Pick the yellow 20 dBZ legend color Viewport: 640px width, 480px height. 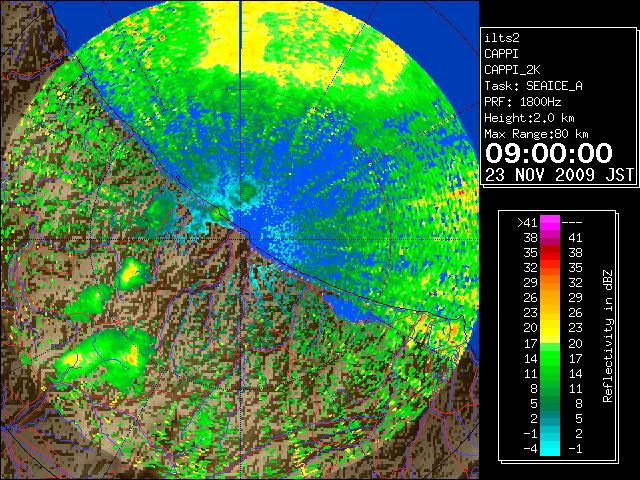[550, 328]
